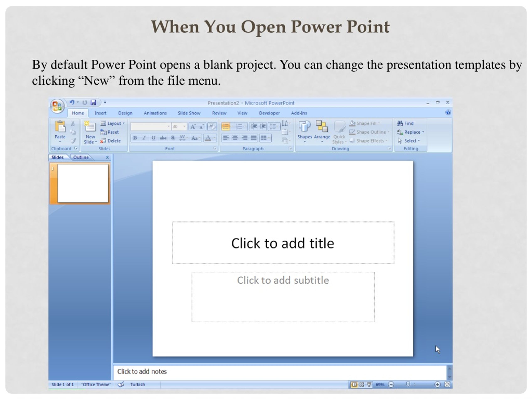Switch to Slide Sorter view icon

click(x=361, y=385)
